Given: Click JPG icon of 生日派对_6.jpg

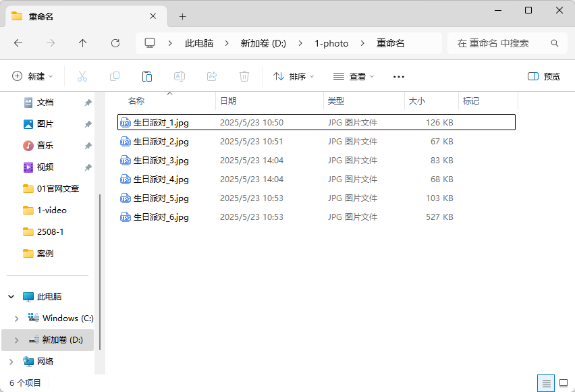Looking at the screenshot, I should 126,217.
